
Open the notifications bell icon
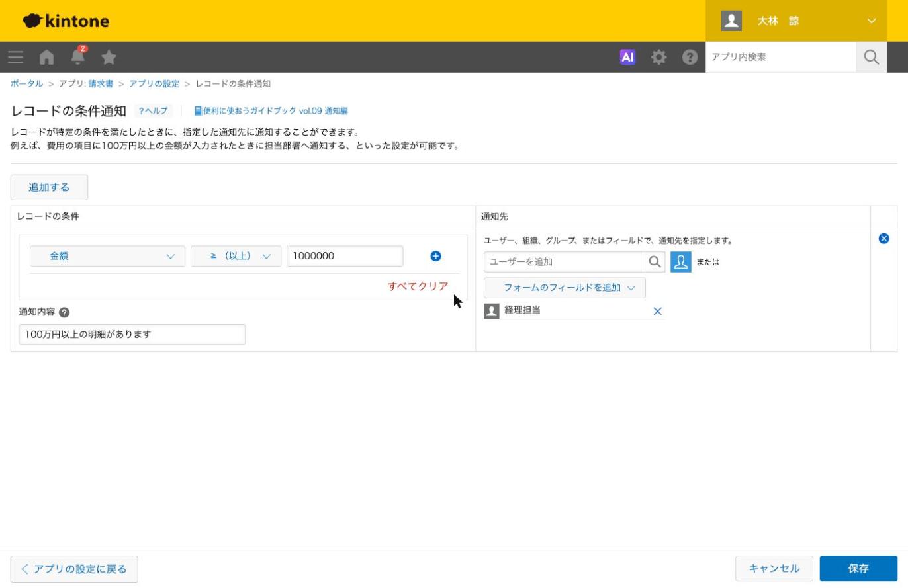pyautogui.click(x=78, y=56)
